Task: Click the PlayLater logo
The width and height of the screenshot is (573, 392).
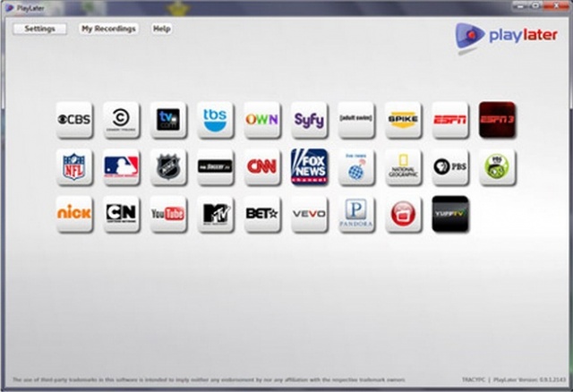Action: click(507, 36)
